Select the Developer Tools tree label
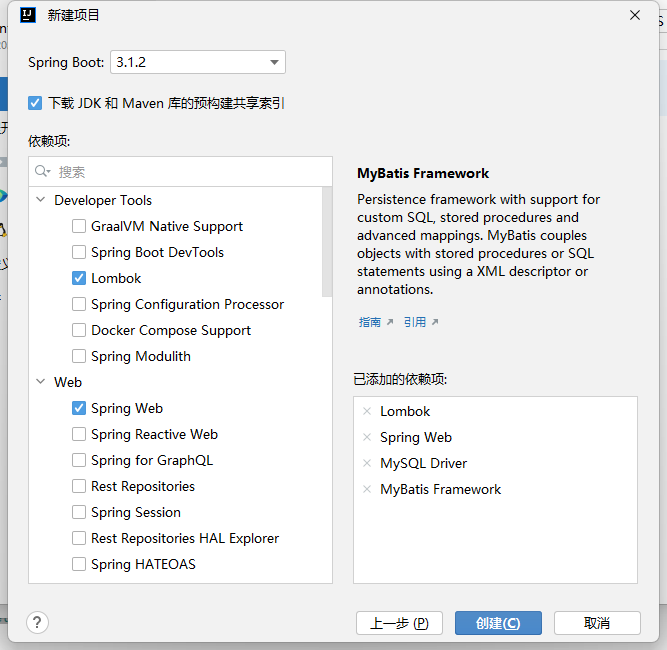Screen dimensions: 667x650 click(x=103, y=200)
